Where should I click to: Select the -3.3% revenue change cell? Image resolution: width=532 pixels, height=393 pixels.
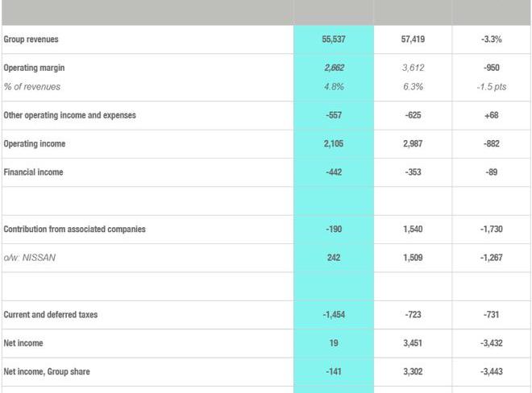(492, 39)
